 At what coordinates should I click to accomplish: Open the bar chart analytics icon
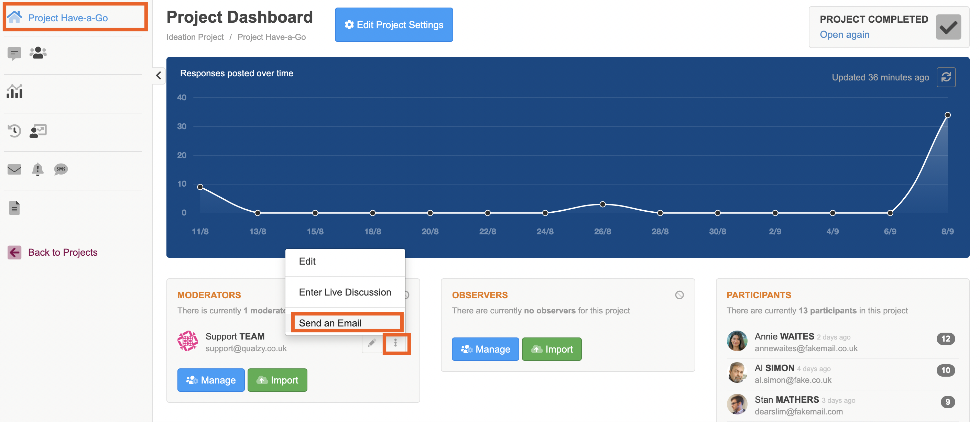(x=14, y=92)
